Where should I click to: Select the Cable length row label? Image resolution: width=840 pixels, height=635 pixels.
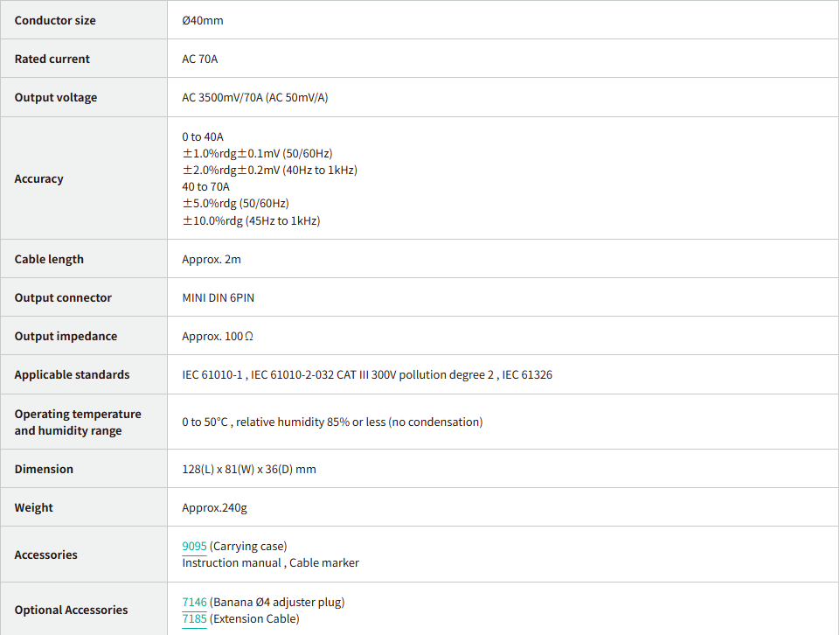pyautogui.click(x=49, y=259)
